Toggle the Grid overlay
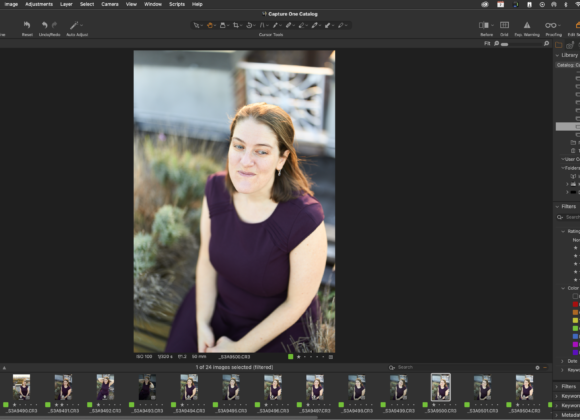 (504, 25)
